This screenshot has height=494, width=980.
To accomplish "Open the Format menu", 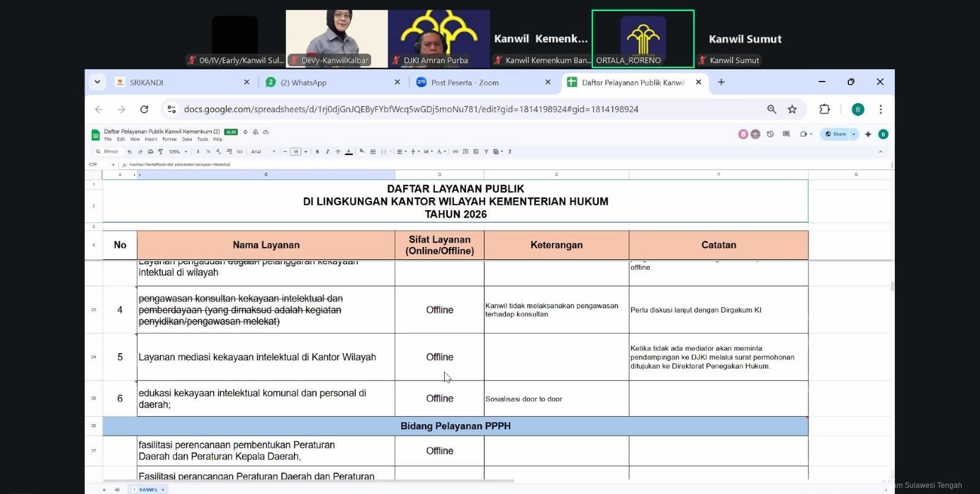I will pyautogui.click(x=169, y=139).
